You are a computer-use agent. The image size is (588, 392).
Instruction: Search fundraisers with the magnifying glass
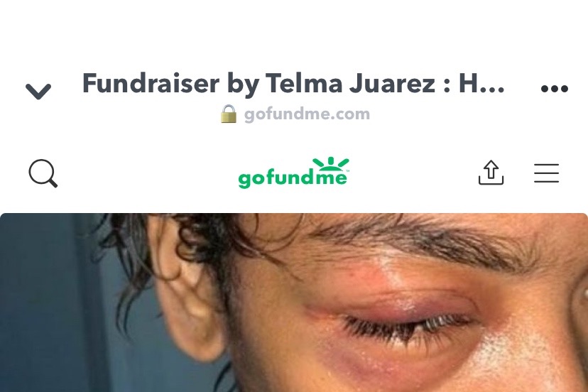[43, 173]
